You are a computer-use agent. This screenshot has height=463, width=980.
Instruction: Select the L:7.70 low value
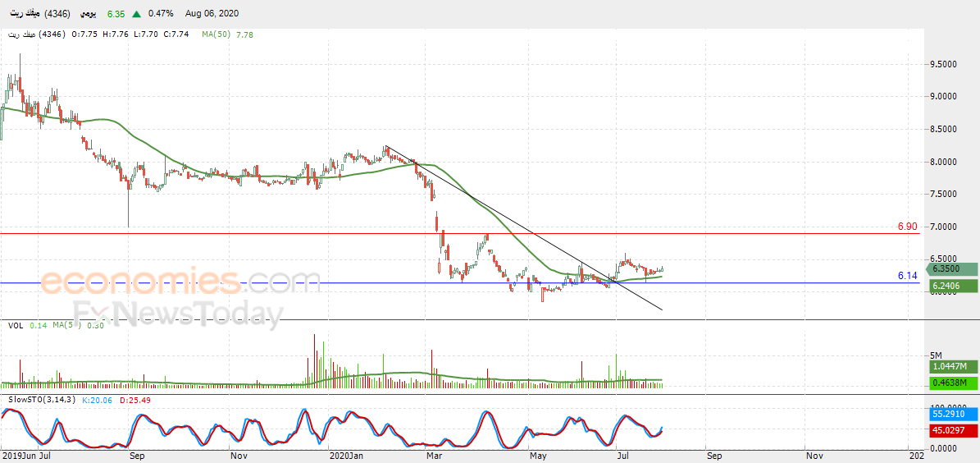[148, 35]
